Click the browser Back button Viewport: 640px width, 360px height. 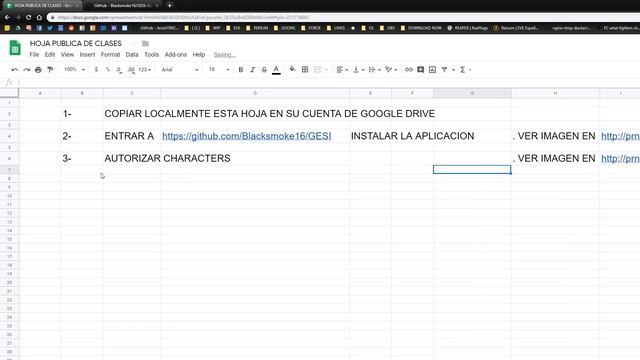tap(7, 18)
